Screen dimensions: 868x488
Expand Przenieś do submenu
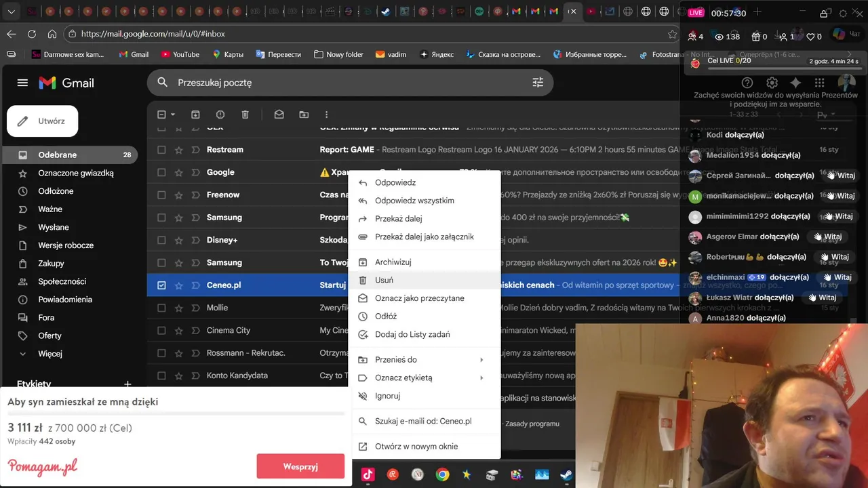[425, 360]
